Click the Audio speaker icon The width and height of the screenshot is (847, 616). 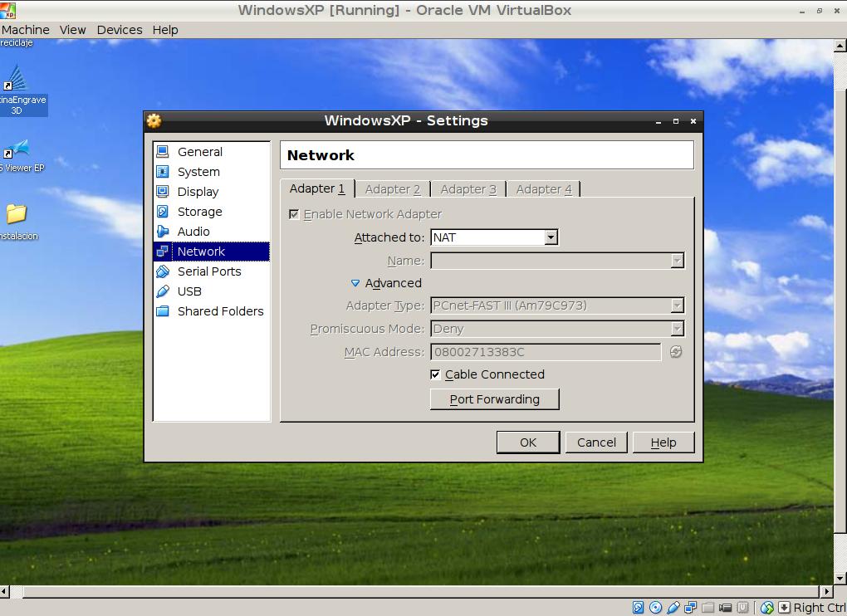(x=163, y=232)
